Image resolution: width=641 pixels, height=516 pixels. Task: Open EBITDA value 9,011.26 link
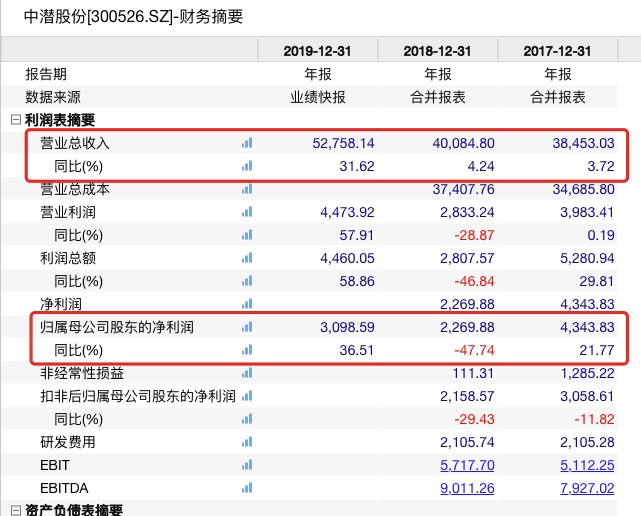pyautogui.click(x=467, y=488)
